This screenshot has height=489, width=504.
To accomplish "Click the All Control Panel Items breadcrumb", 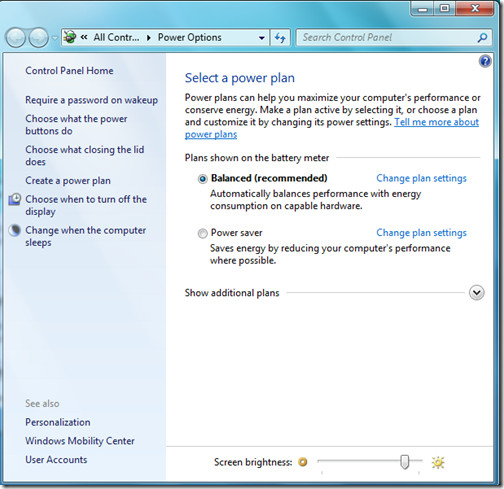I will click(116, 37).
